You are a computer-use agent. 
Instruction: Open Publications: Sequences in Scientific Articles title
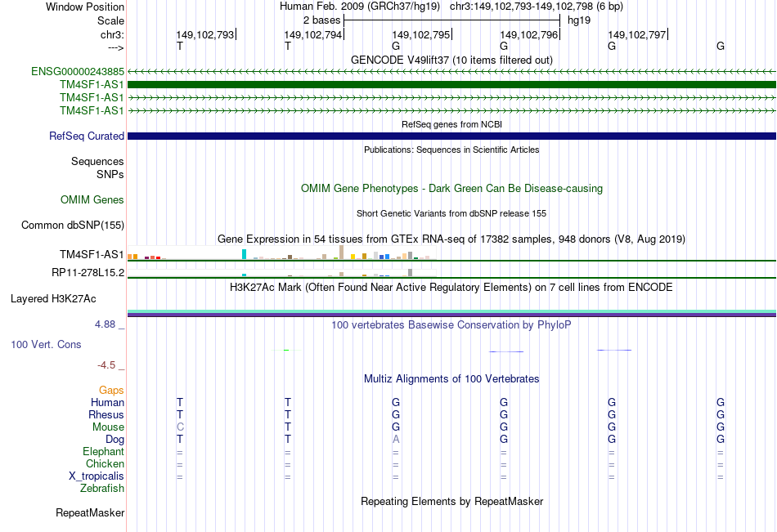click(451, 150)
